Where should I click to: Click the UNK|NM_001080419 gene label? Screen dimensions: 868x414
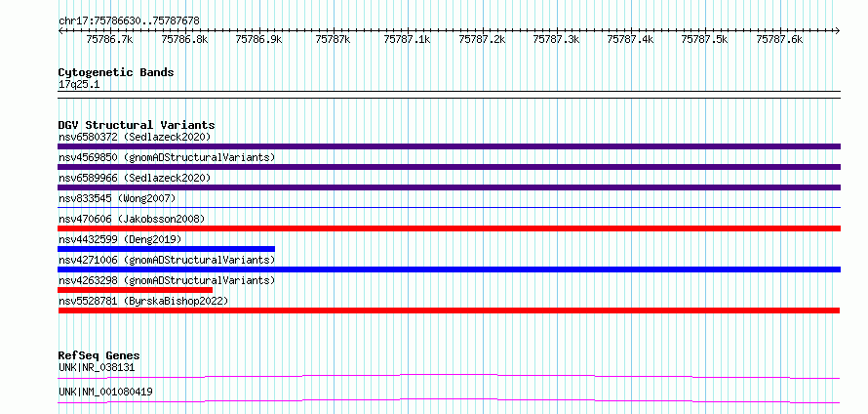pos(105,392)
